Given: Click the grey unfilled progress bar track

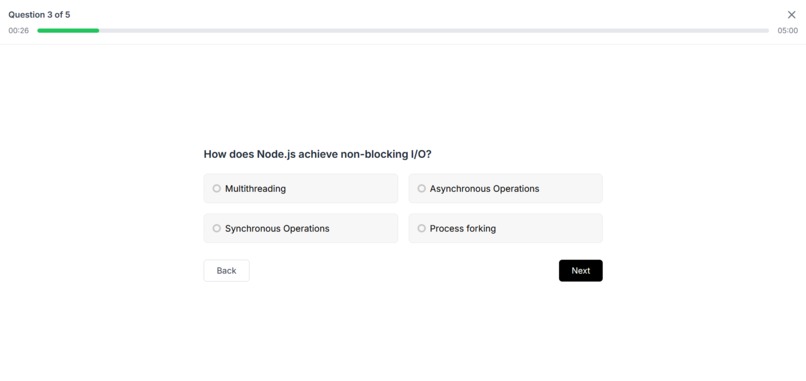Looking at the screenshot, I should click(x=434, y=31).
